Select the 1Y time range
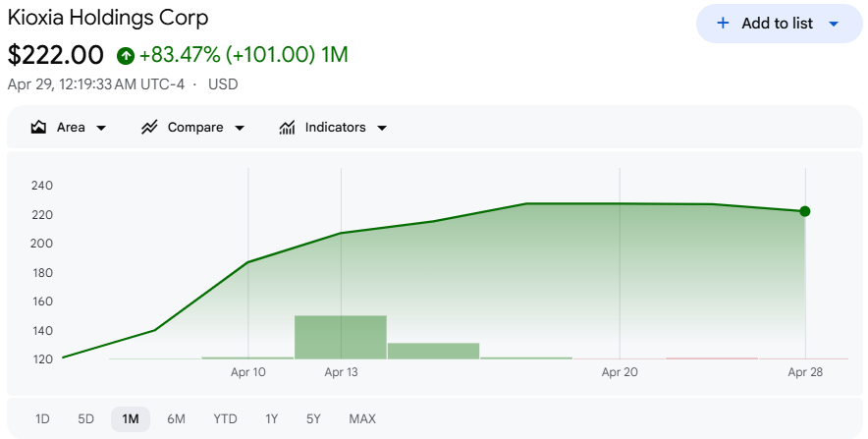This screenshot has height=439, width=868. click(x=271, y=419)
